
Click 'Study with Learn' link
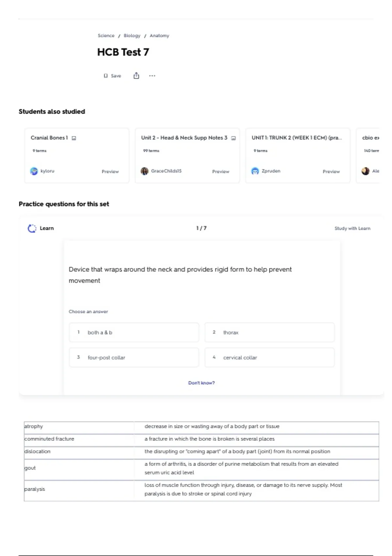352,228
